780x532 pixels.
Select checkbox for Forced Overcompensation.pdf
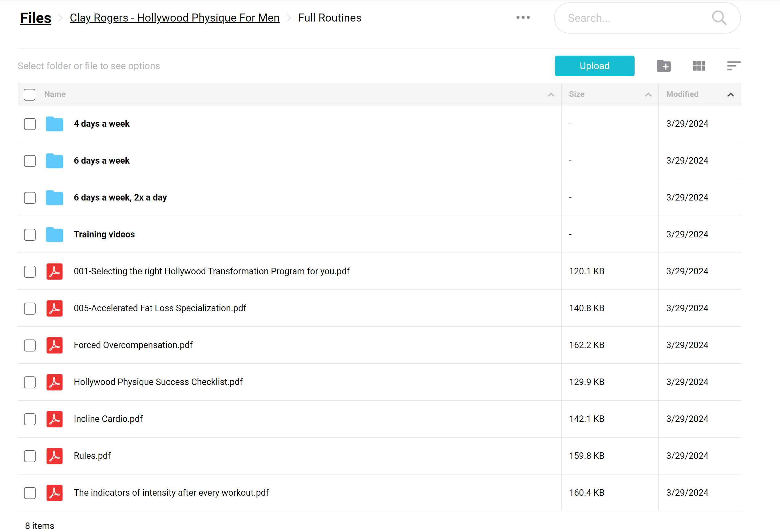coord(30,345)
